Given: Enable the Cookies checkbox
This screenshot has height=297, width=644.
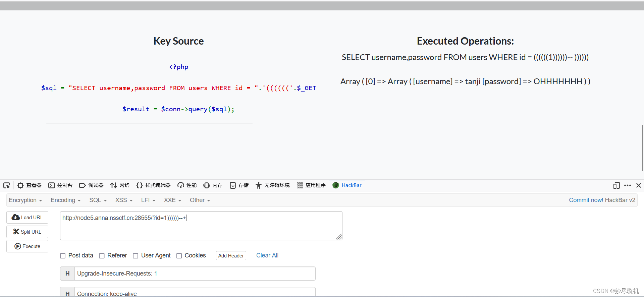Looking at the screenshot, I should click(179, 256).
